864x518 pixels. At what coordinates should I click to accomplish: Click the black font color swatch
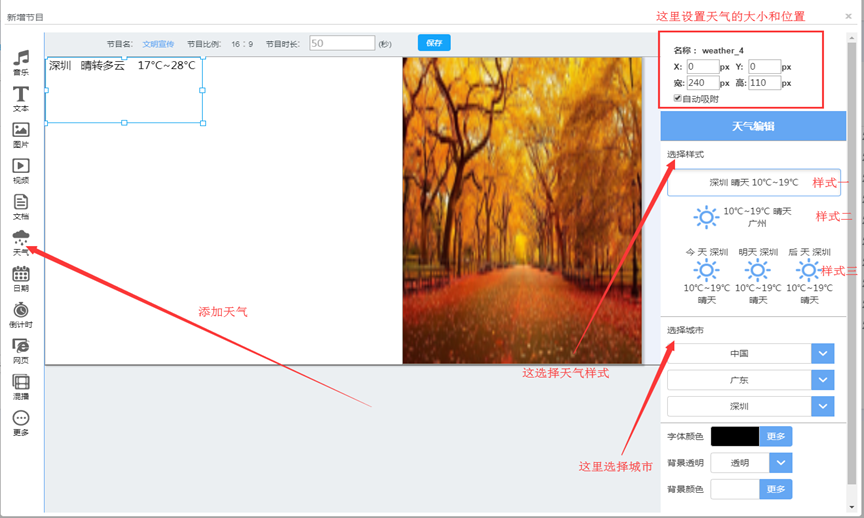[x=735, y=436]
